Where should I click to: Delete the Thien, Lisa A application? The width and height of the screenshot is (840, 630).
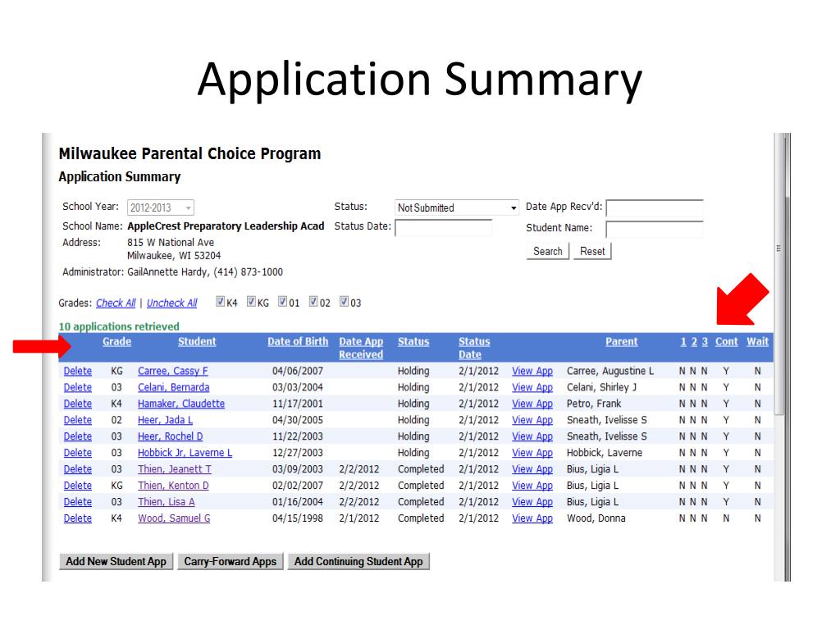[x=78, y=501]
